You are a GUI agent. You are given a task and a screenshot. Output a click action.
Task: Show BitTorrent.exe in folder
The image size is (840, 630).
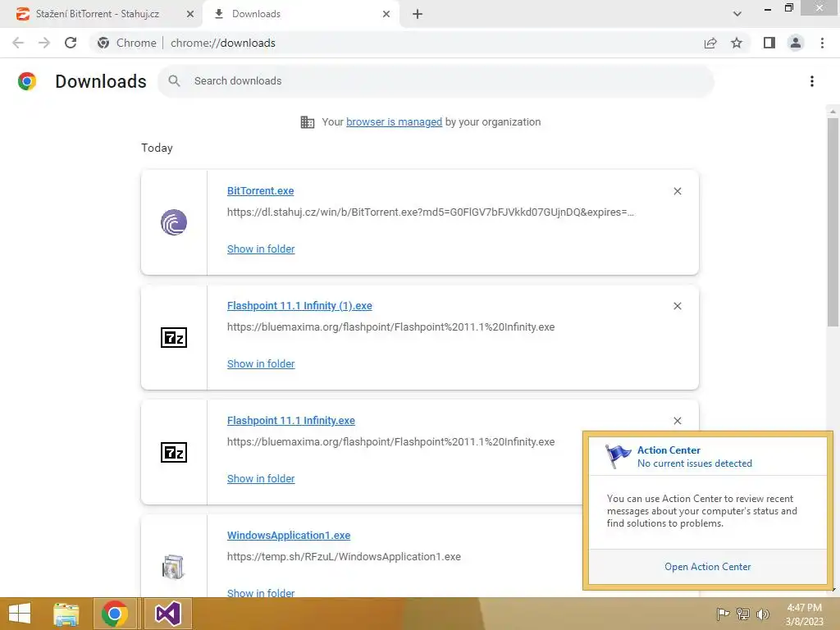point(261,249)
